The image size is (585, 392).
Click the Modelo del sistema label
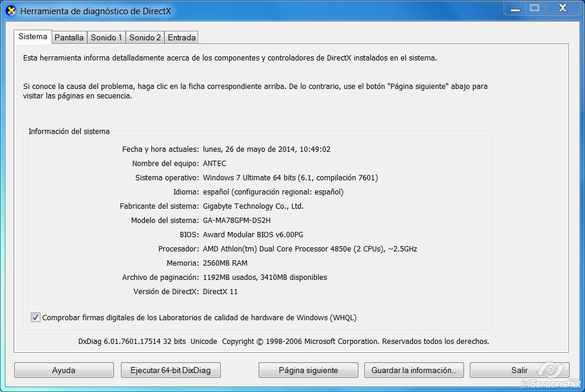(x=165, y=221)
